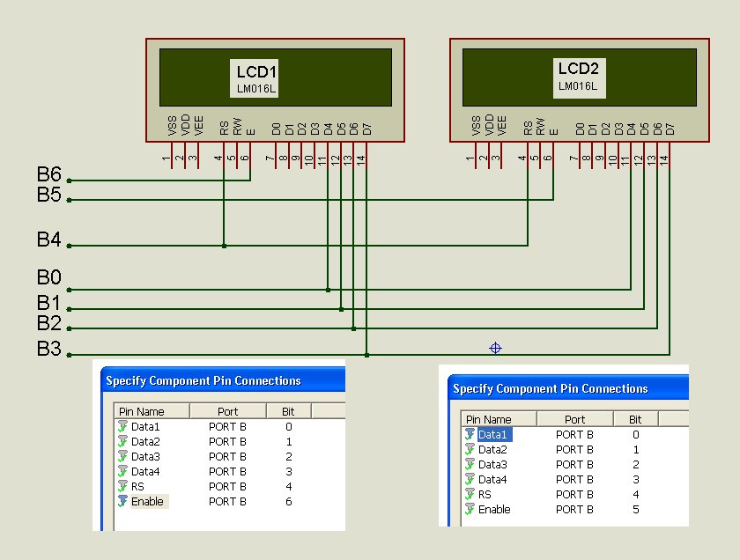The width and height of the screenshot is (740, 560).
Task: Select the LCD2 LM016L component label
Action: (x=579, y=78)
